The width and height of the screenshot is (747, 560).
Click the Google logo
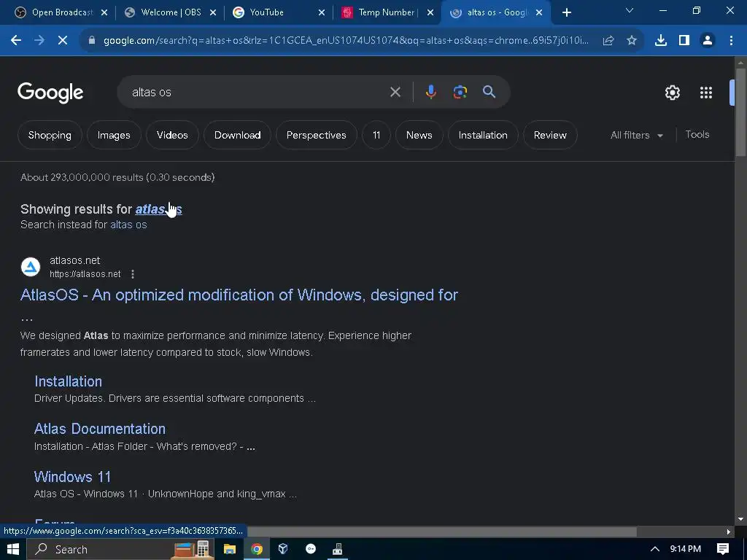tap(50, 93)
